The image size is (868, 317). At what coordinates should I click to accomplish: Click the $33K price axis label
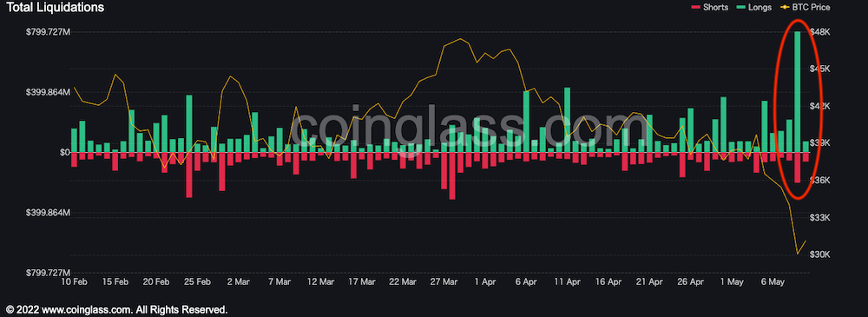click(x=819, y=217)
